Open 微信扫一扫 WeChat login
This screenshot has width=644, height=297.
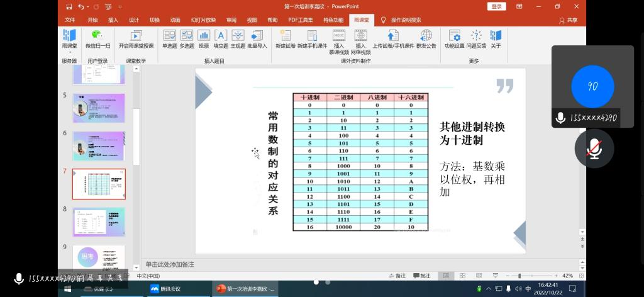pyautogui.click(x=97, y=38)
